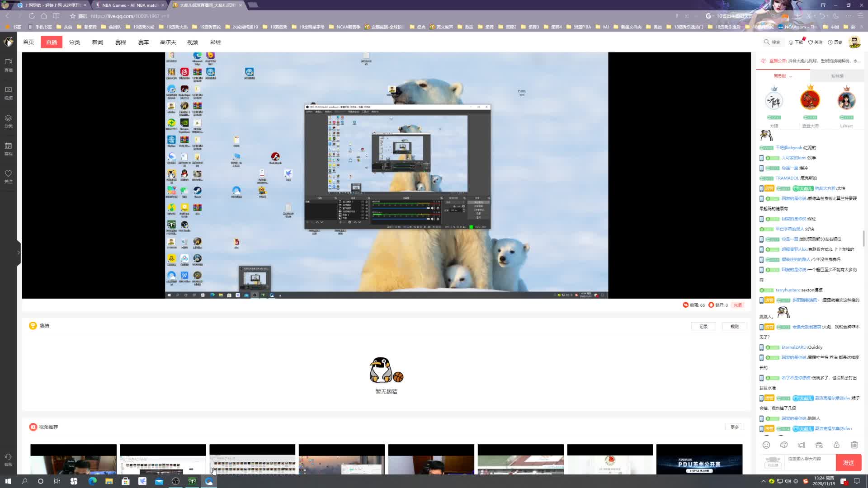Click the chat message input field

(x=809, y=461)
